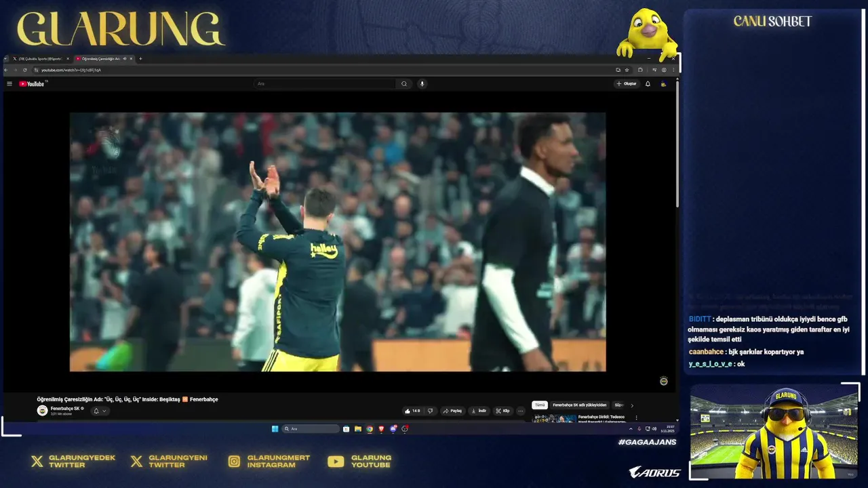Open the tab search dropdown arrow

click(6, 59)
